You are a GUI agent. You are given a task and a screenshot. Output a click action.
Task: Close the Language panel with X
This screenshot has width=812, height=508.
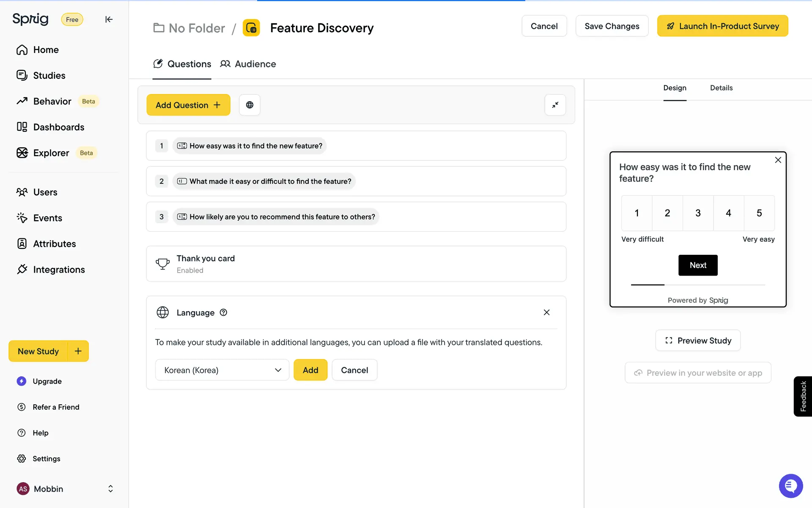(x=546, y=312)
